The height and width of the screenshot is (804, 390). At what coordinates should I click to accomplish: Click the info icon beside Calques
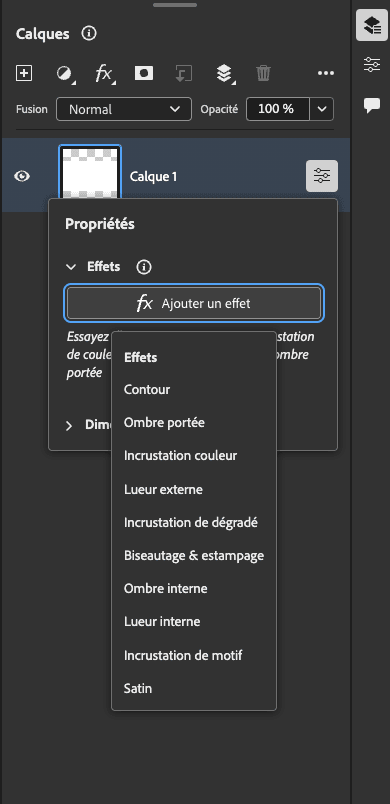89,34
